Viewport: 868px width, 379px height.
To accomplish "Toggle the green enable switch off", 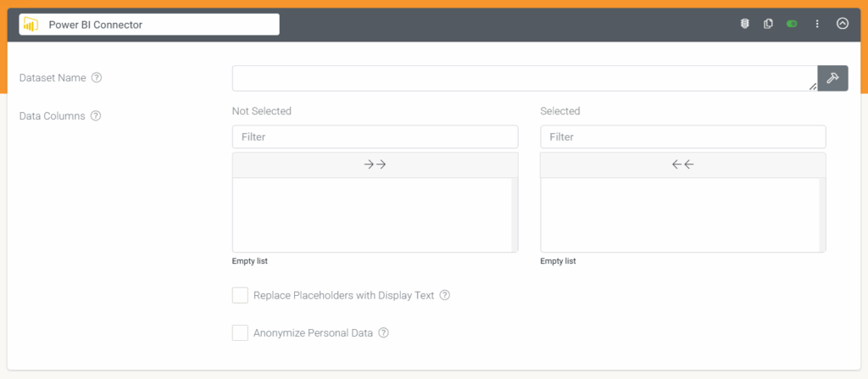I will (792, 24).
